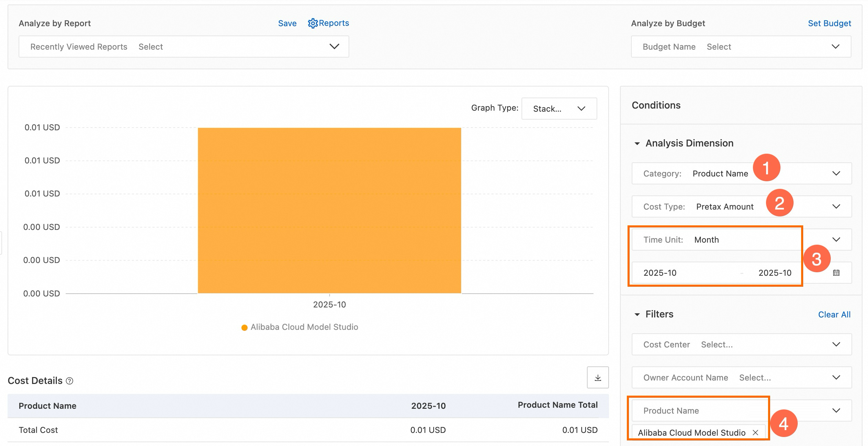
Task: Open the Owner Account Name filter dropdown
Action: pos(741,377)
